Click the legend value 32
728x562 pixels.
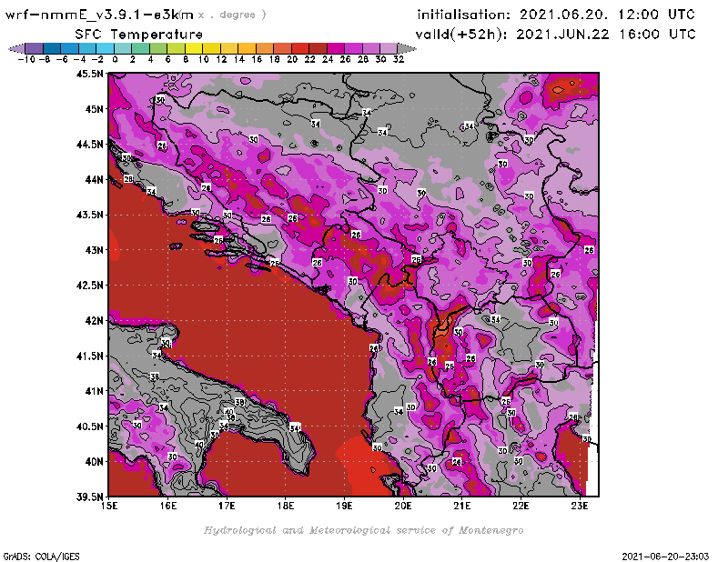point(399,59)
